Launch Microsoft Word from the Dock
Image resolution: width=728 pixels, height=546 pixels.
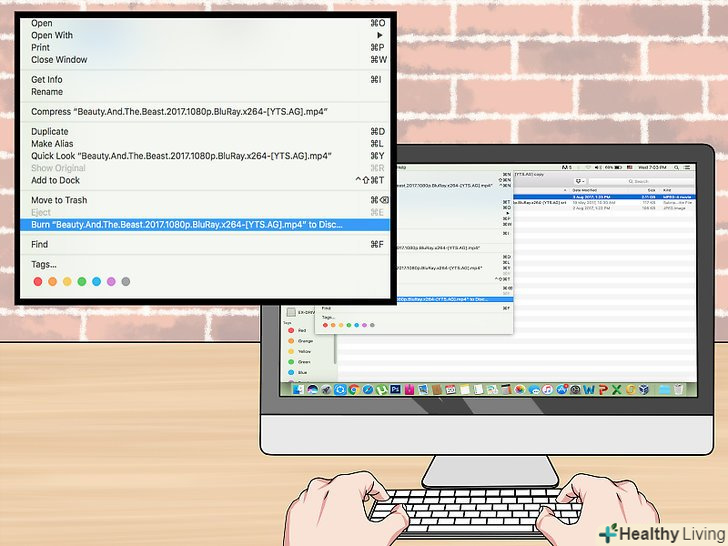click(x=589, y=390)
